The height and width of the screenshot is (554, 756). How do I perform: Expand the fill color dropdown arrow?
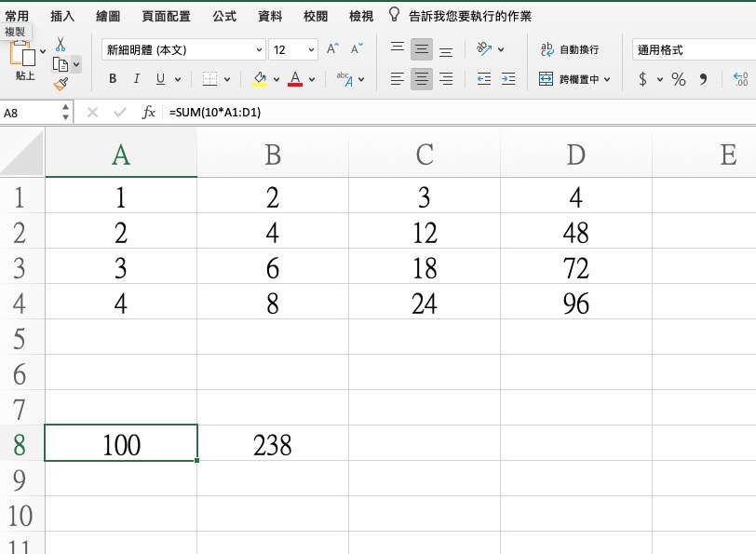pyautogui.click(x=277, y=79)
